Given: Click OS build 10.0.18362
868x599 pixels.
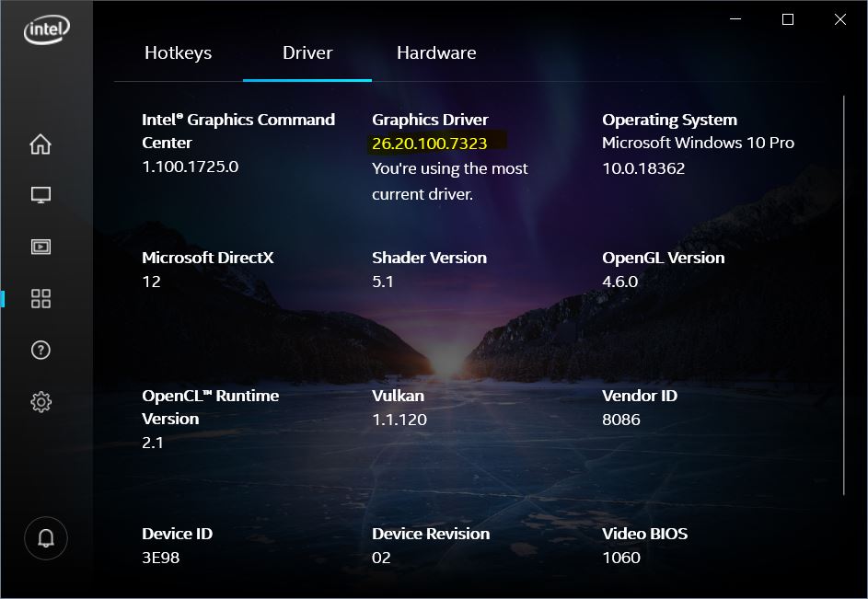Looking at the screenshot, I should (x=643, y=168).
